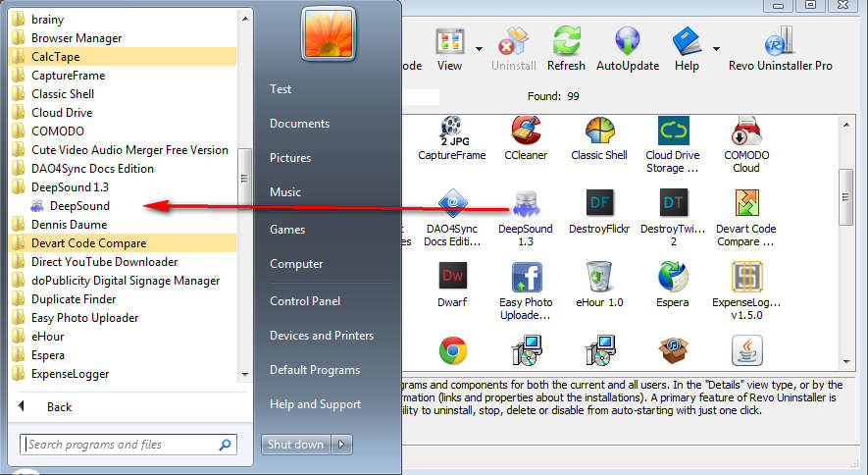Select Cloud Drive Storage icon
The image size is (868, 475).
[673, 131]
